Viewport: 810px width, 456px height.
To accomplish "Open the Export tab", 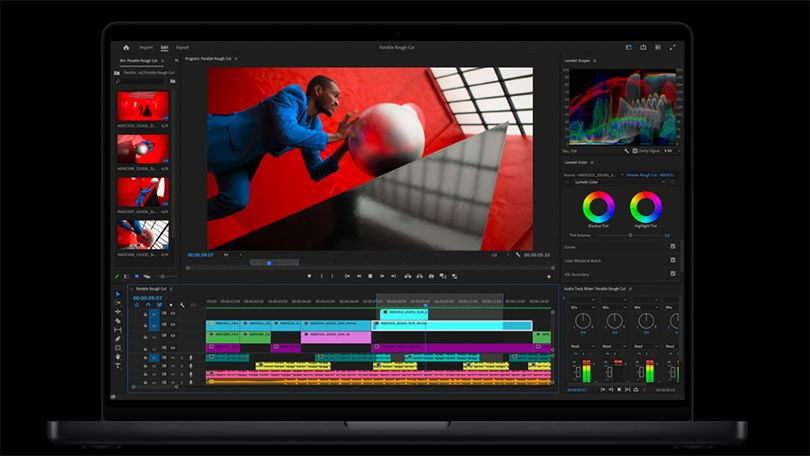I will pyautogui.click(x=182, y=48).
